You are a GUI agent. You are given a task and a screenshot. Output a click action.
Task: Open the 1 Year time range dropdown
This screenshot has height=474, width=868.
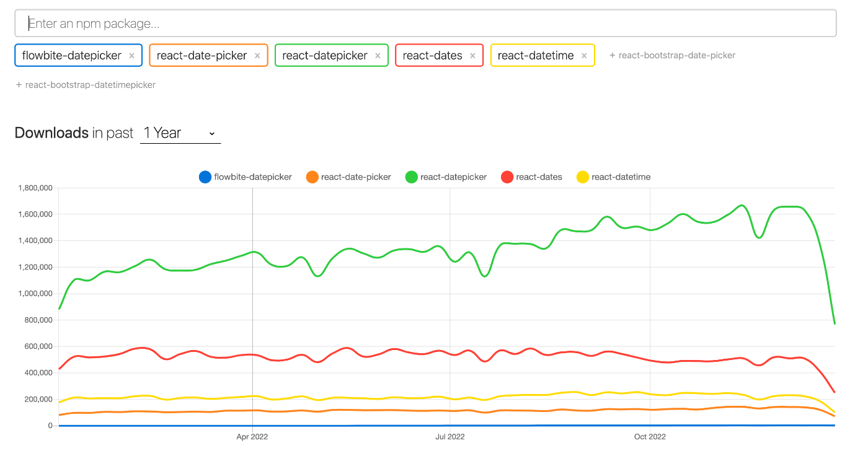click(180, 133)
